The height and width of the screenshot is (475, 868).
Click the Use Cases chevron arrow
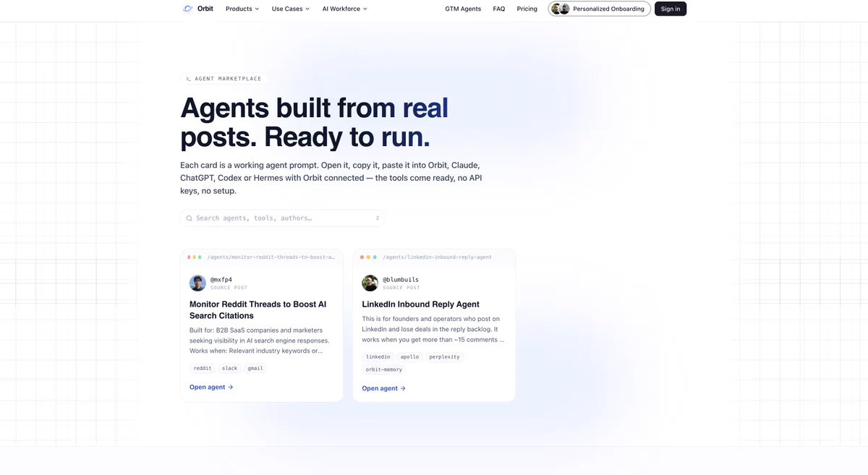coord(307,9)
